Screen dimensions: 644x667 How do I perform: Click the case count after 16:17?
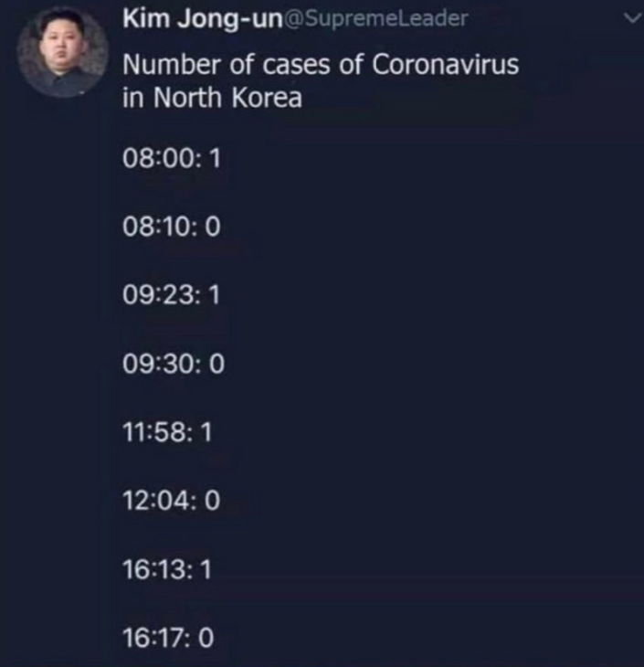206,638
